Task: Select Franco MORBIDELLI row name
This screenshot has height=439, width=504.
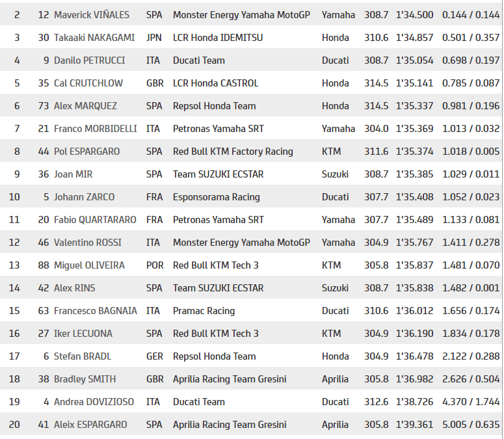Action: [x=96, y=129]
